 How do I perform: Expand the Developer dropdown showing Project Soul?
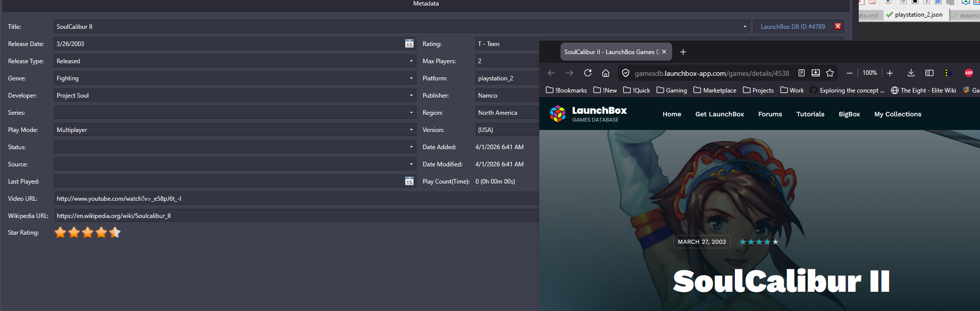pyautogui.click(x=411, y=96)
